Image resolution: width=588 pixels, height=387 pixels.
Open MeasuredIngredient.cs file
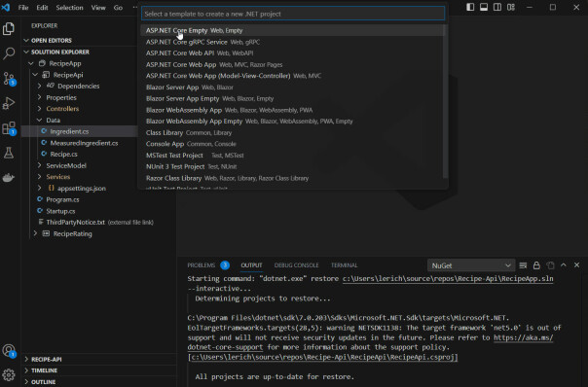click(x=84, y=143)
